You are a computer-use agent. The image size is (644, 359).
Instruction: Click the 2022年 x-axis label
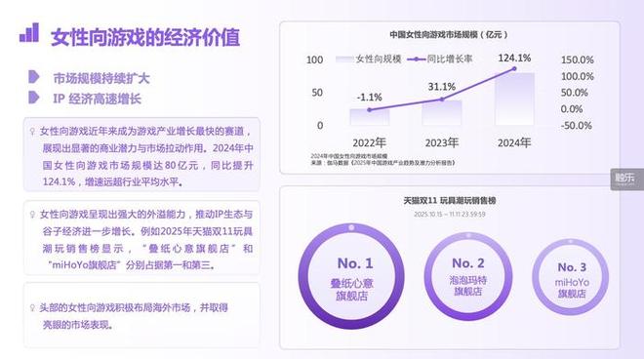pyautogui.click(x=369, y=142)
